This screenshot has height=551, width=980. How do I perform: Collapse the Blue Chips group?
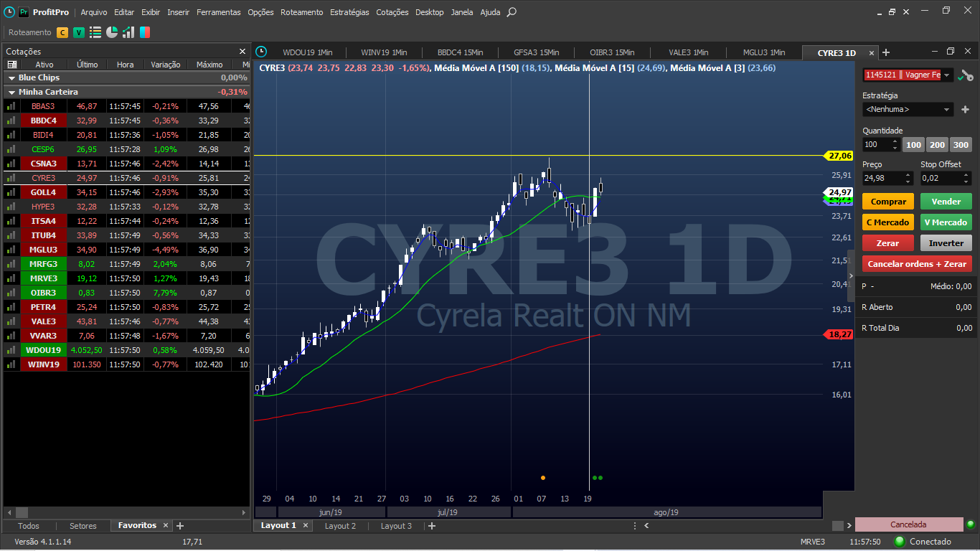[11, 77]
